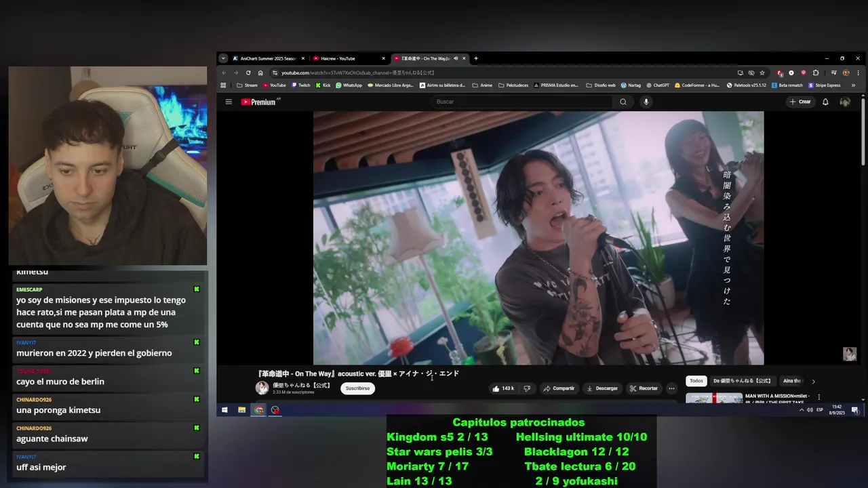Click the youtube.com address bar
Viewport: 868px width, 488px height.
[x=502, y=73]
